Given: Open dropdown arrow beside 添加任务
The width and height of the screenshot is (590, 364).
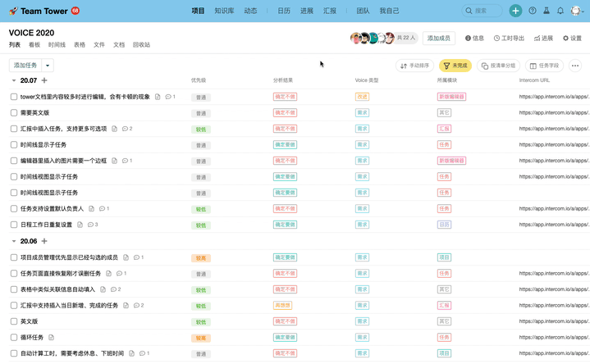Looking at the screenshot, I should pyautogui.click(x=48, y=66).
